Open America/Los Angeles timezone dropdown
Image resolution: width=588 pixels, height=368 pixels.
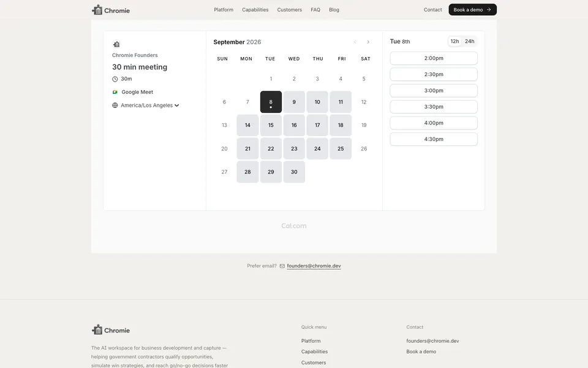pyautogui.click(x=149, y=105)
